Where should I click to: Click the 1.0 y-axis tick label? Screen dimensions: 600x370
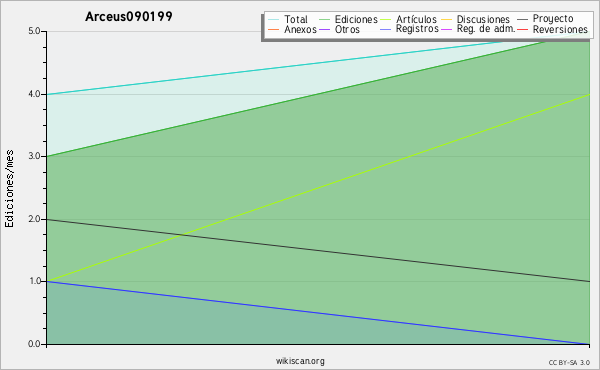(34, 281)
